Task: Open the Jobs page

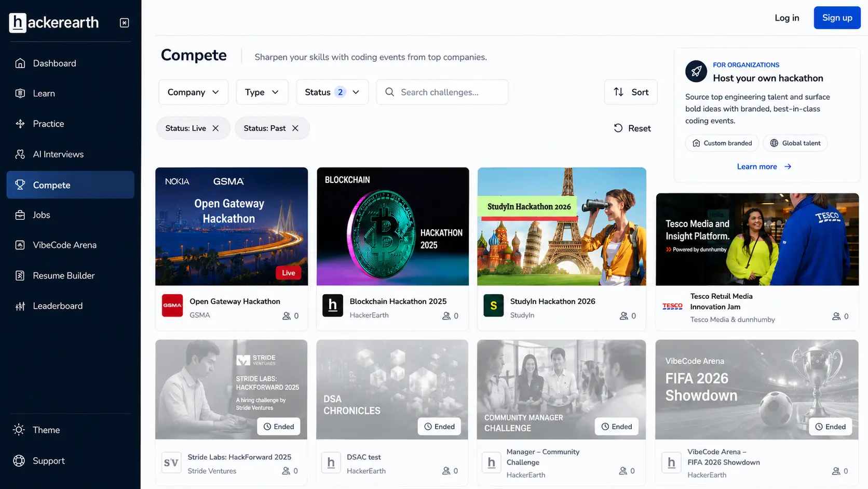Action: pos(70,215)
